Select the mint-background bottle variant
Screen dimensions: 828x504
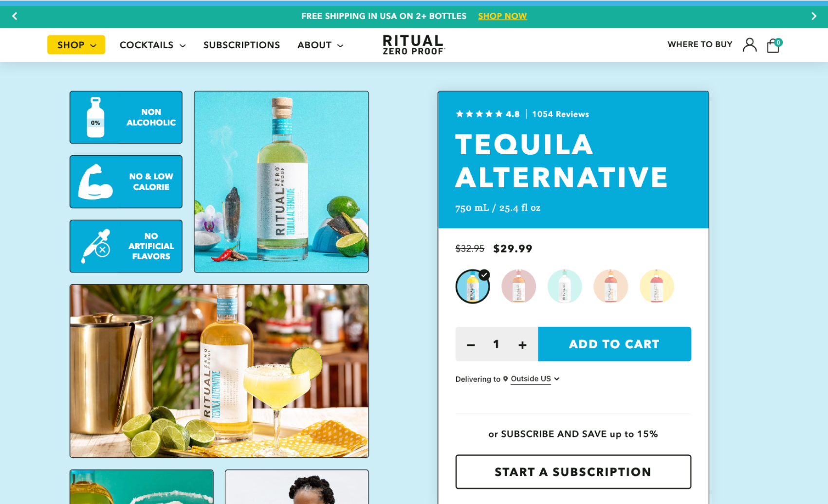pos(565,287)
